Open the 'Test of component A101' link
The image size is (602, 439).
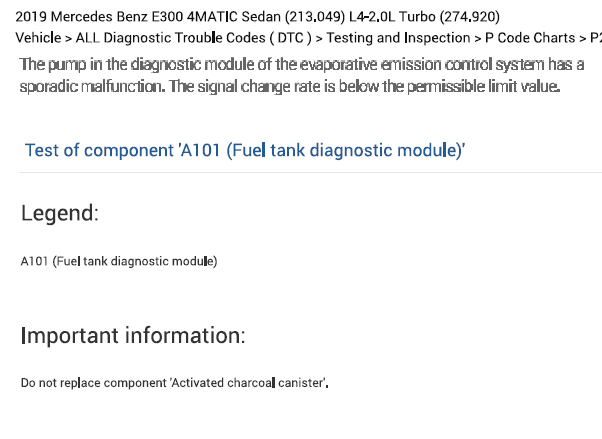(245, 151)
